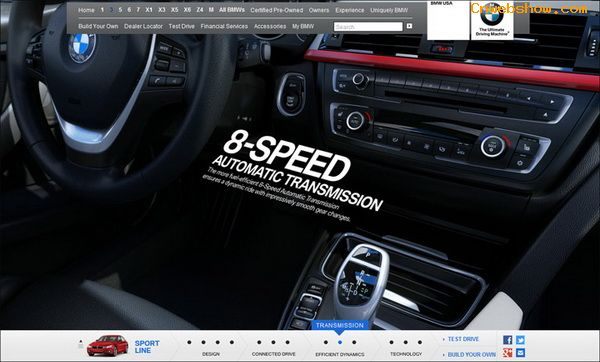This screenshot has width=600, height=362.
Task: Open the Design section label
Action: (x=211, y=354)
